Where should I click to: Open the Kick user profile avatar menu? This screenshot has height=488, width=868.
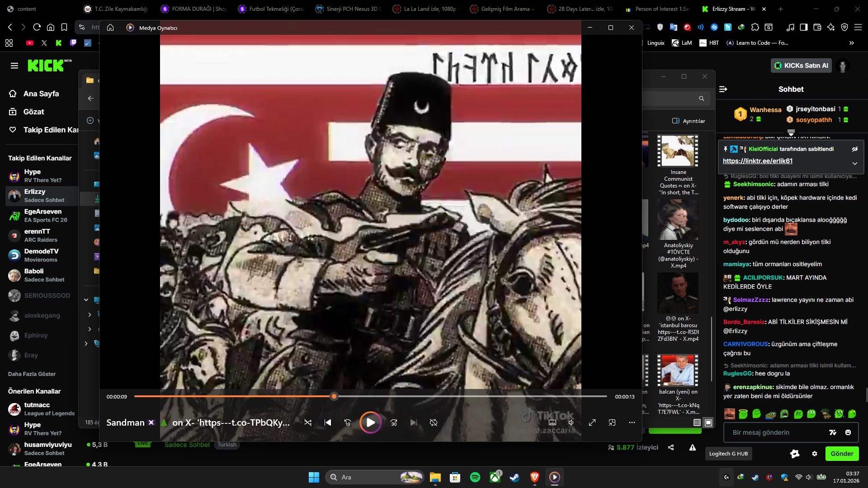point(843,66)
